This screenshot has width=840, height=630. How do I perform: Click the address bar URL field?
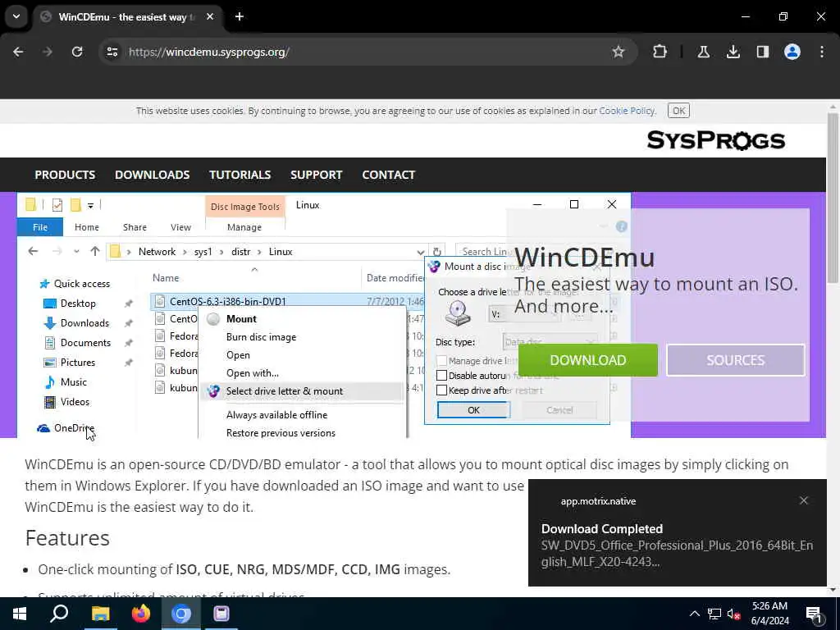click(367, 52)
